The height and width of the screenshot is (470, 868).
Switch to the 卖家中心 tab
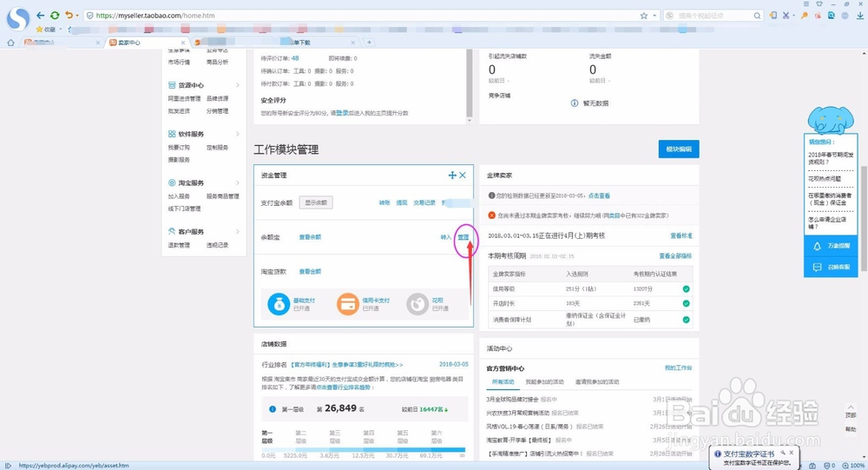coord(147,42)
